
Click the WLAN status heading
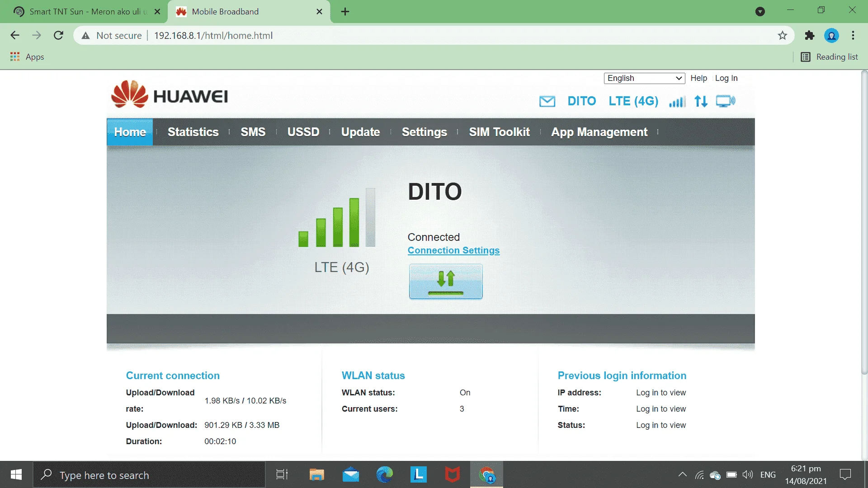[x=373, y=375]
